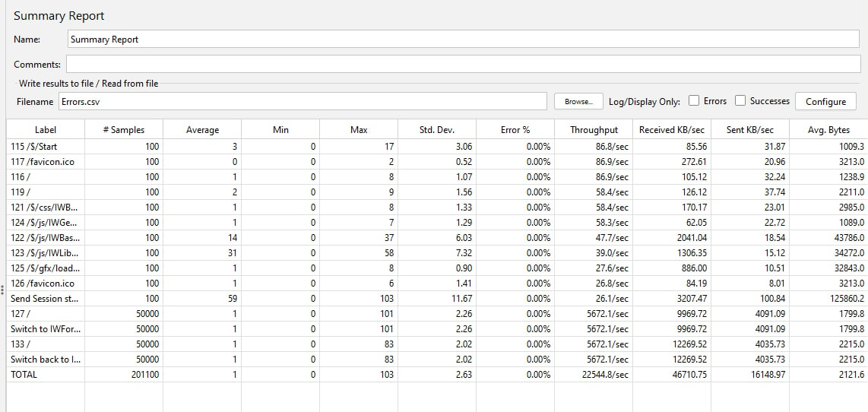Click the Avg. Bytes column header
The image size is (868, 412).
click(x=828, y=130)
